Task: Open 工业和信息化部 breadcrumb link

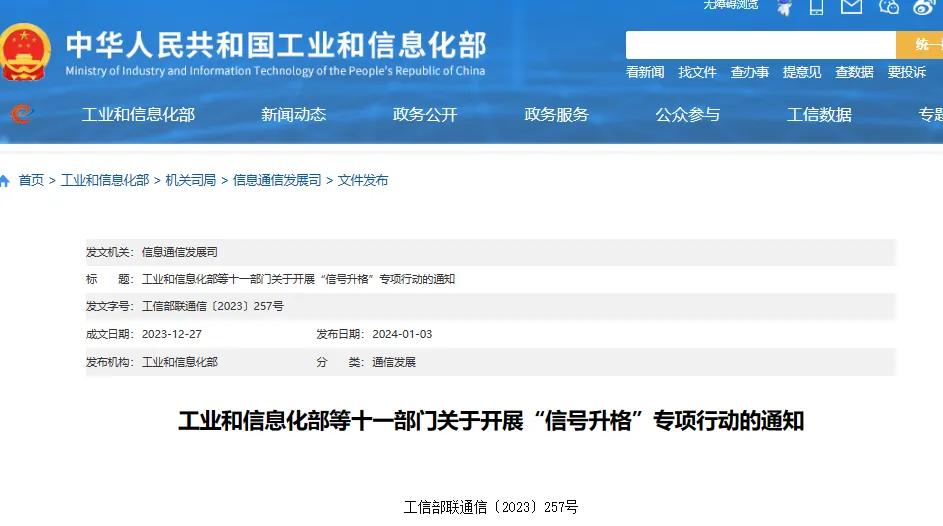Action: coord(105,180)
